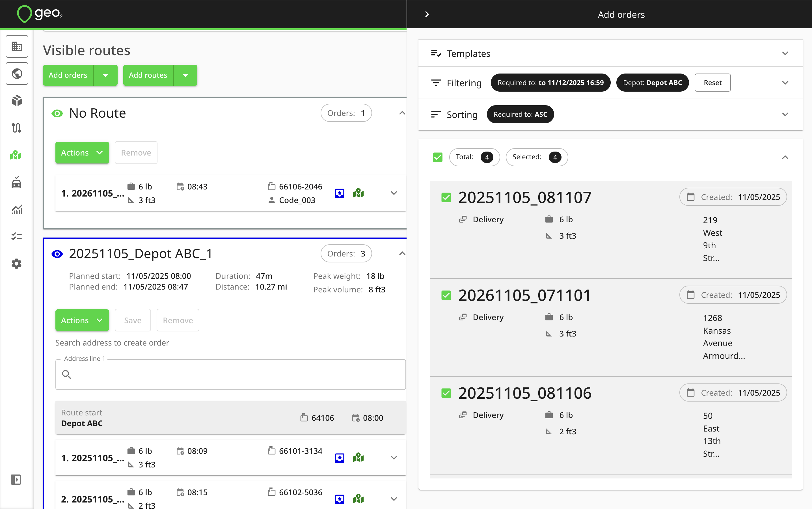Image resolution: width=812 pixels, height=509 pixels.
Task: Open Actions dropdown for No Route
Action: tap(82, 153)
